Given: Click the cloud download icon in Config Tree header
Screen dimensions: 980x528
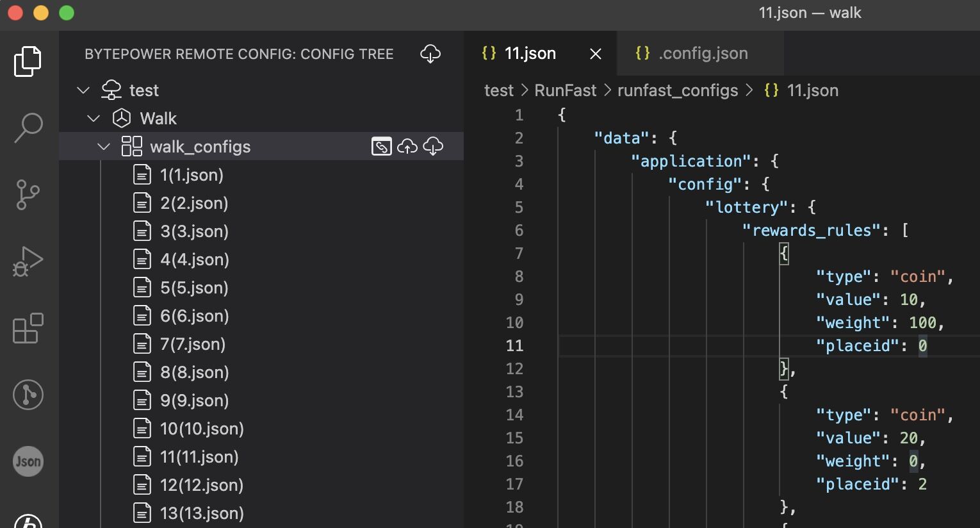Looking at the screenshot, I should pos(430,54).
